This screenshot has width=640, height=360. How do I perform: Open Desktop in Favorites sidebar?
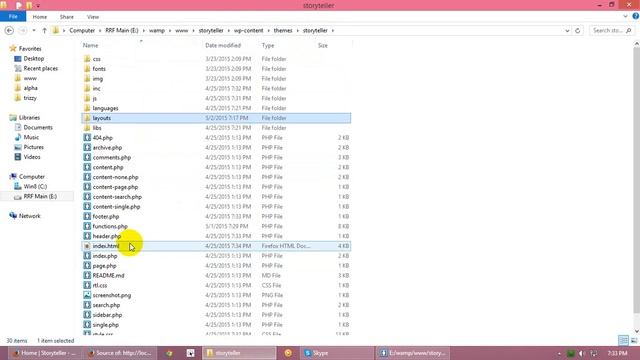[33, 59]
